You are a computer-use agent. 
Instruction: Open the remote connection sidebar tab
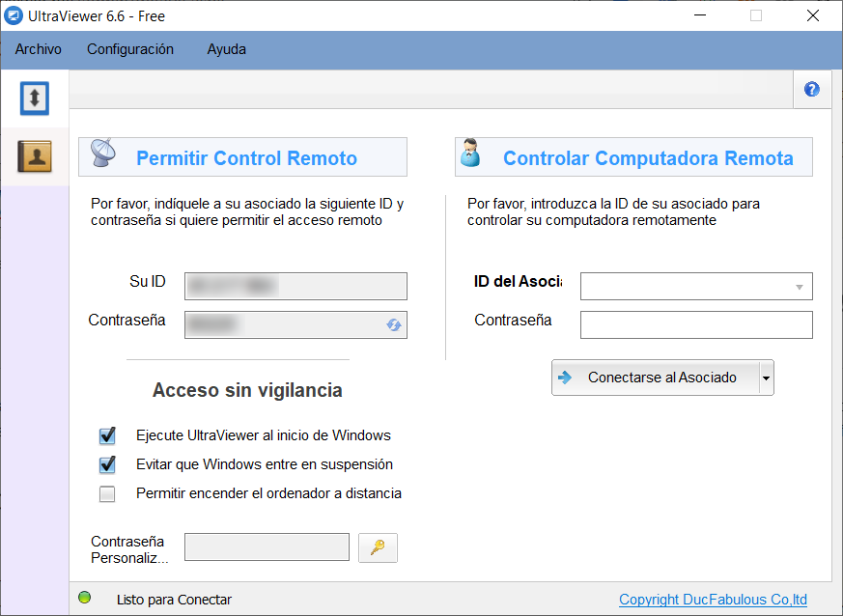[x=35, y=98]
